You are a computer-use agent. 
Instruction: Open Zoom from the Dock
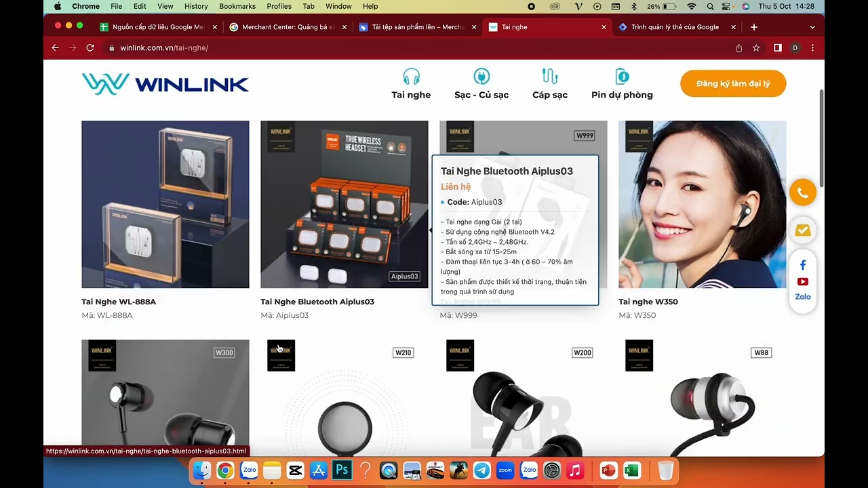505,470
